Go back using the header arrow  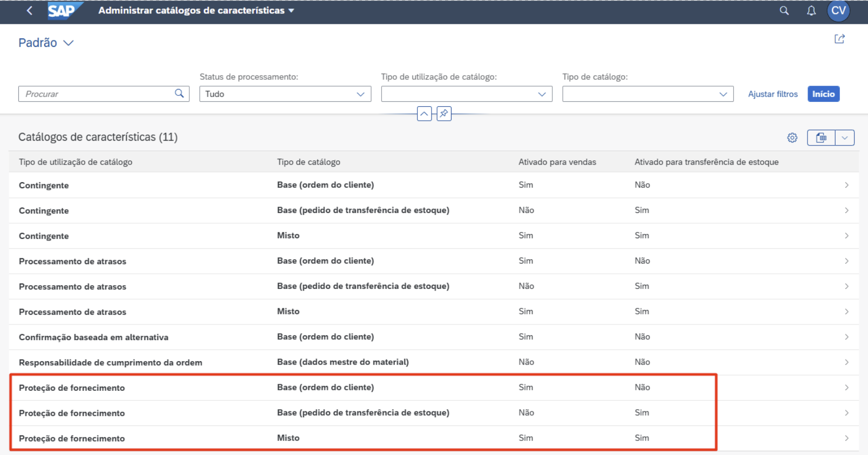tap(30, 11)
